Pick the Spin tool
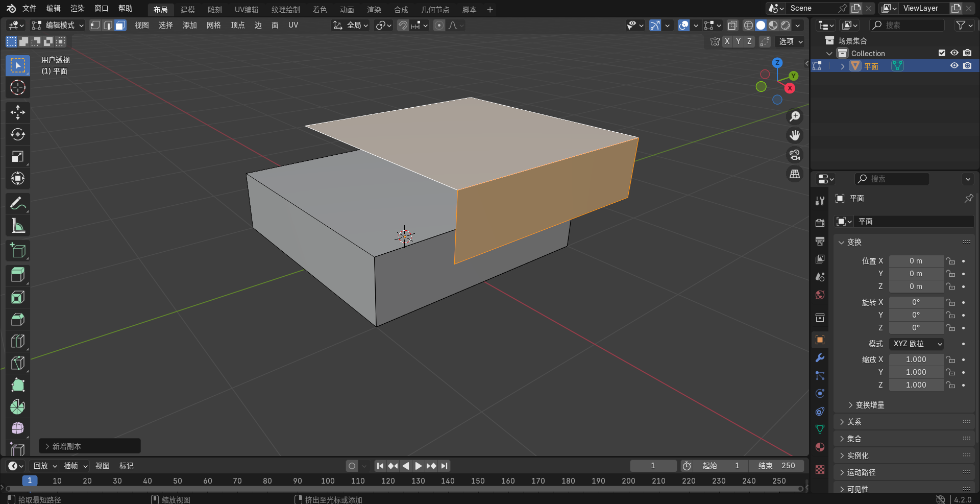 pos(18,407)
